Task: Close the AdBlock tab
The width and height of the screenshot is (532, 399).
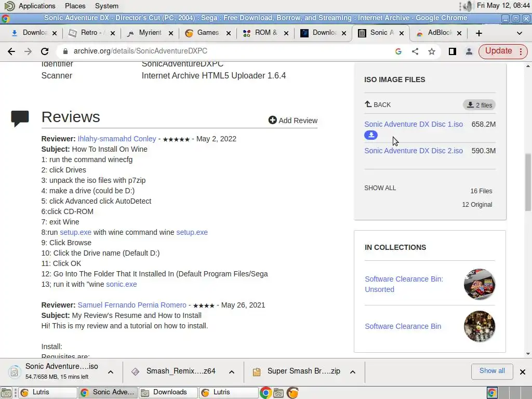Action: [459, 33]
